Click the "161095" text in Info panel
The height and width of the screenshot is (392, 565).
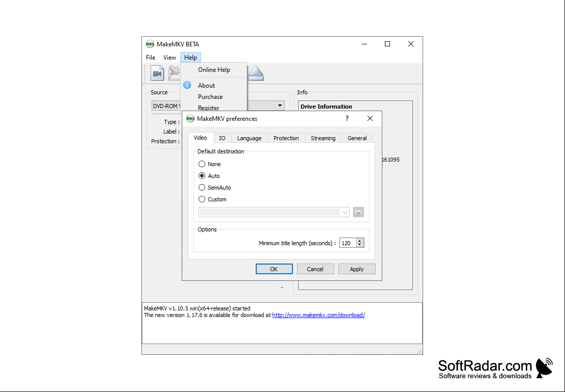tap(390, 160)
